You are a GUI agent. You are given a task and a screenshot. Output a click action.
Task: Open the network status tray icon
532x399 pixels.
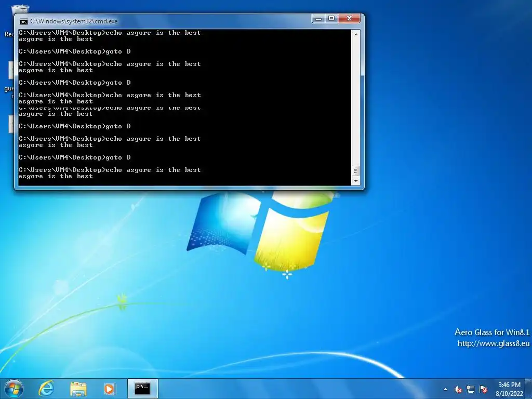click(471, 389)
